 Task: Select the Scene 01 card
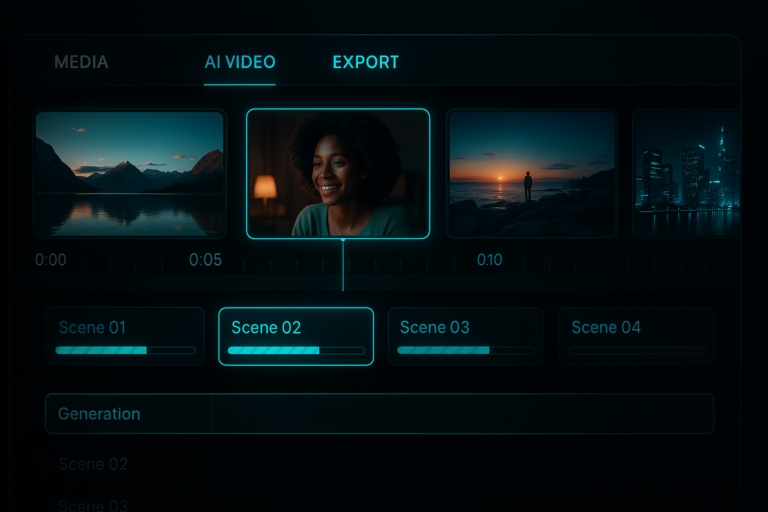[124, 337]
